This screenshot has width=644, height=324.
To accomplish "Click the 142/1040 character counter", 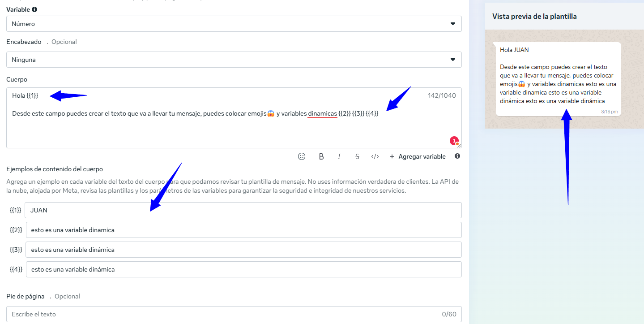I will tap(442, 95).
